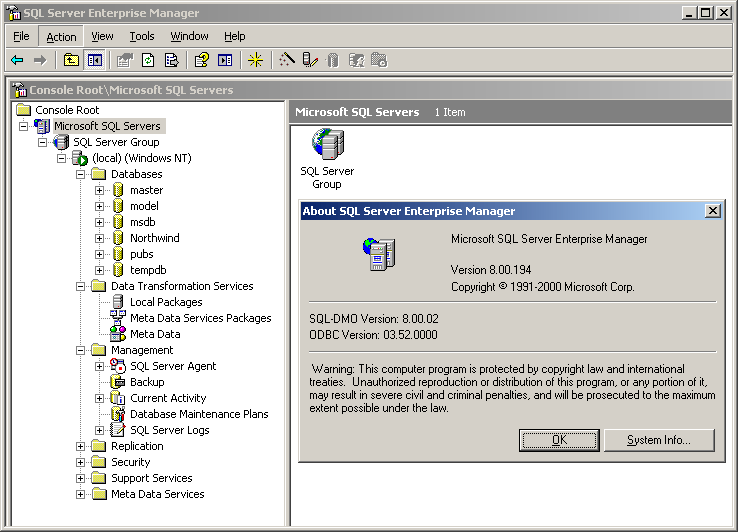Expand the Security folder
Screen dimensions: 738x532
(80, 462)
